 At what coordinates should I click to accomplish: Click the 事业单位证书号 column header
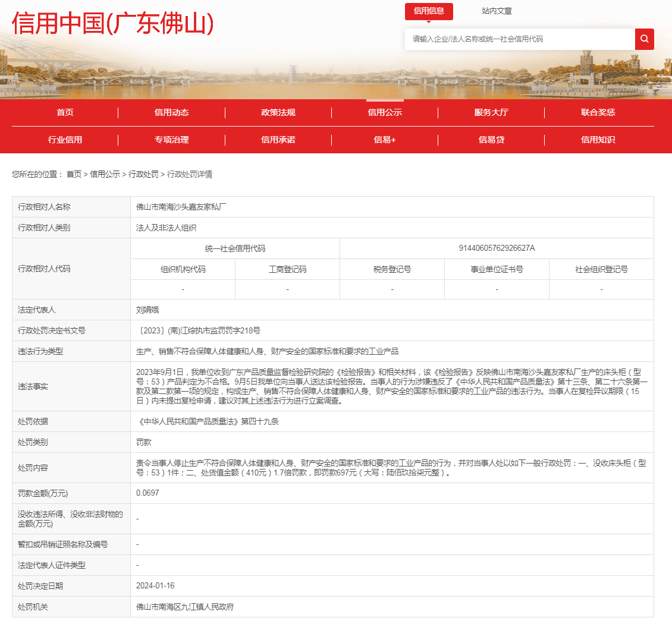tap(497, 269)
